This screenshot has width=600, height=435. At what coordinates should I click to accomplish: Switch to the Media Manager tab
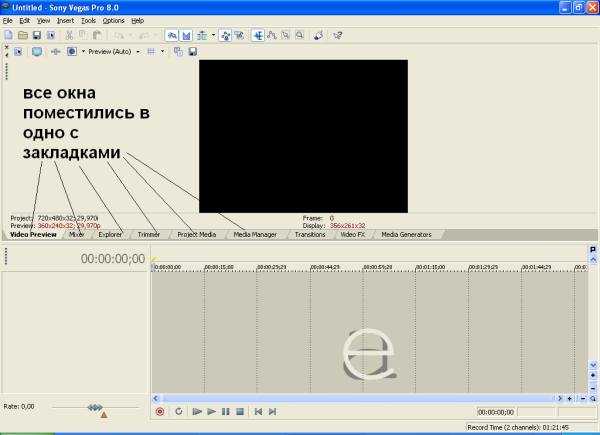coord(255,235)
